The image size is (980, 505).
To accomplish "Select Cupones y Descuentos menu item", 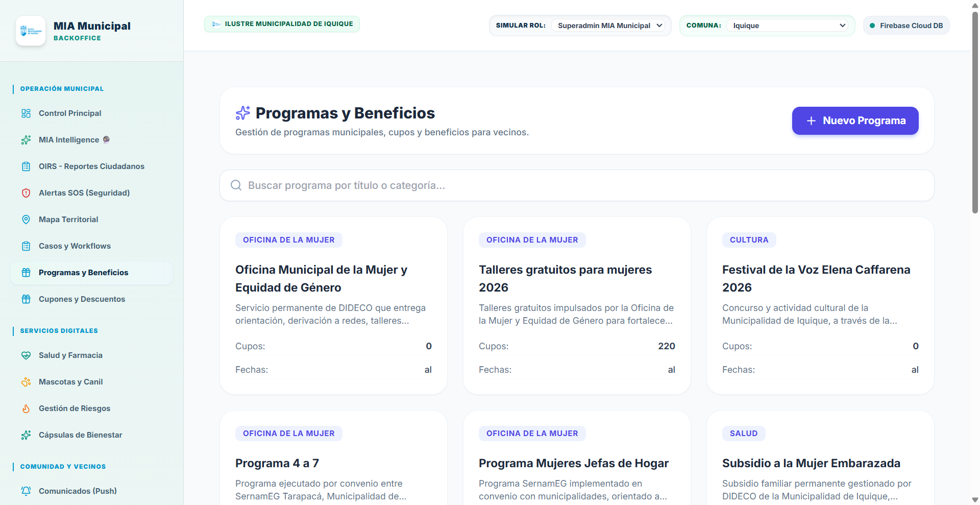I will coord(92,299).
